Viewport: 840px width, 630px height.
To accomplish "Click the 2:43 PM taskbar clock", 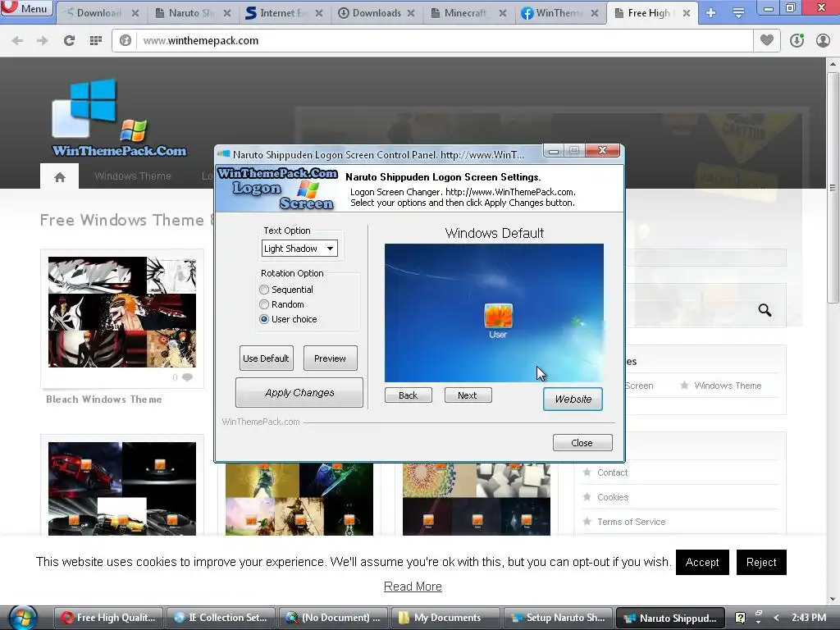I will 809,618.
